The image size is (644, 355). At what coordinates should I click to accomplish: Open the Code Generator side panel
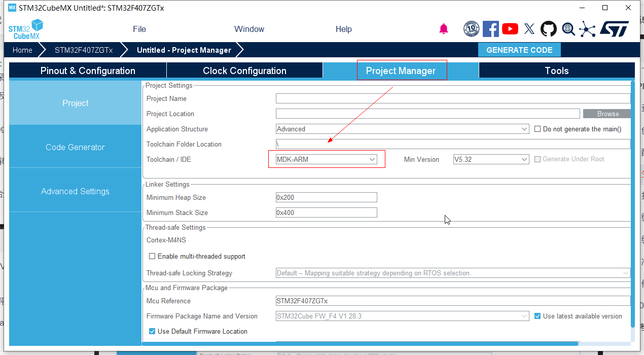tap(76, 147)
